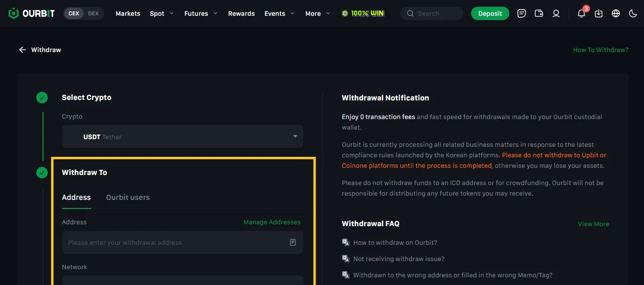The height and width of the screenshot is (285, 644).
Task: Click the magnifier icon in search box
Action: [410, 13]
